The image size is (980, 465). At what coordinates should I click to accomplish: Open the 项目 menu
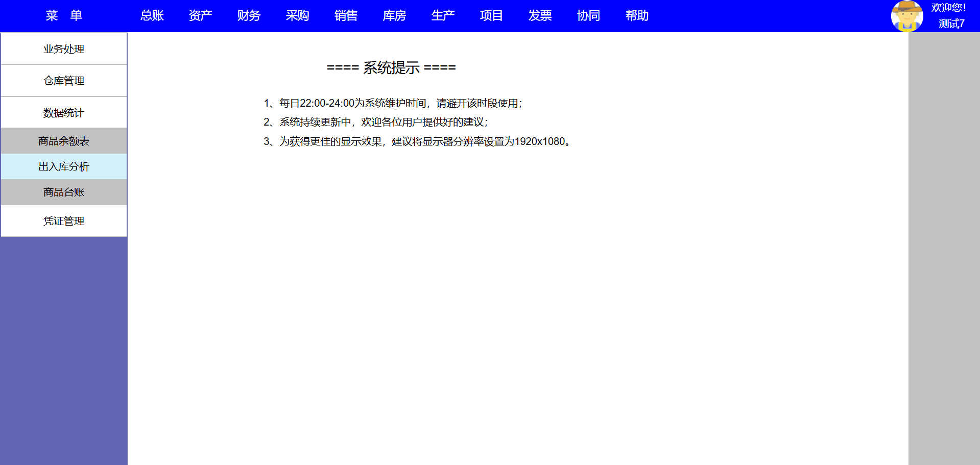pyautogui.click(x=491, y=16)
